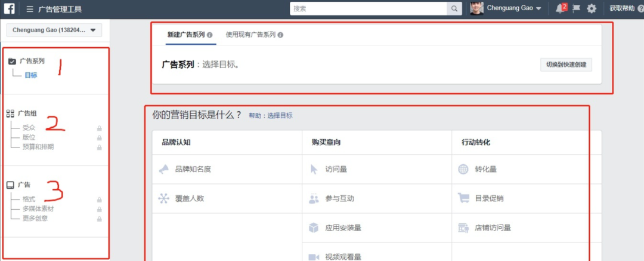
Task: Click the search magnifier button
Action: tap(454, 8)
